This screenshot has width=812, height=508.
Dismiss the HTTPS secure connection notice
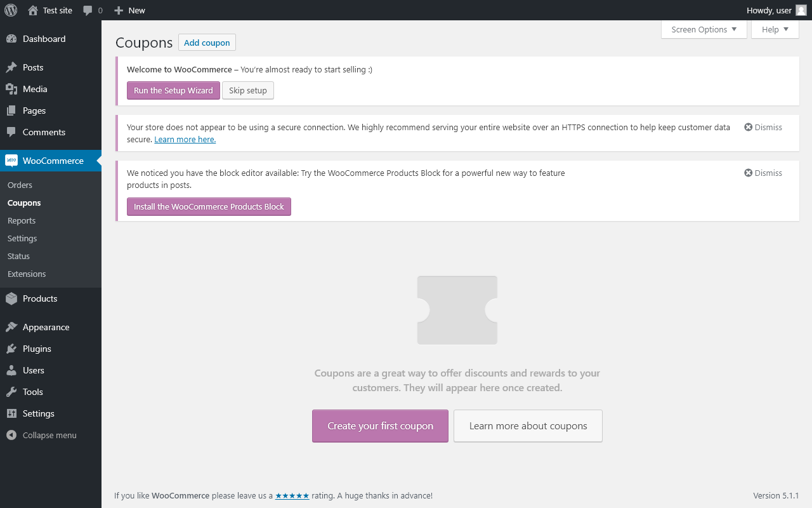tap(763, 127)
